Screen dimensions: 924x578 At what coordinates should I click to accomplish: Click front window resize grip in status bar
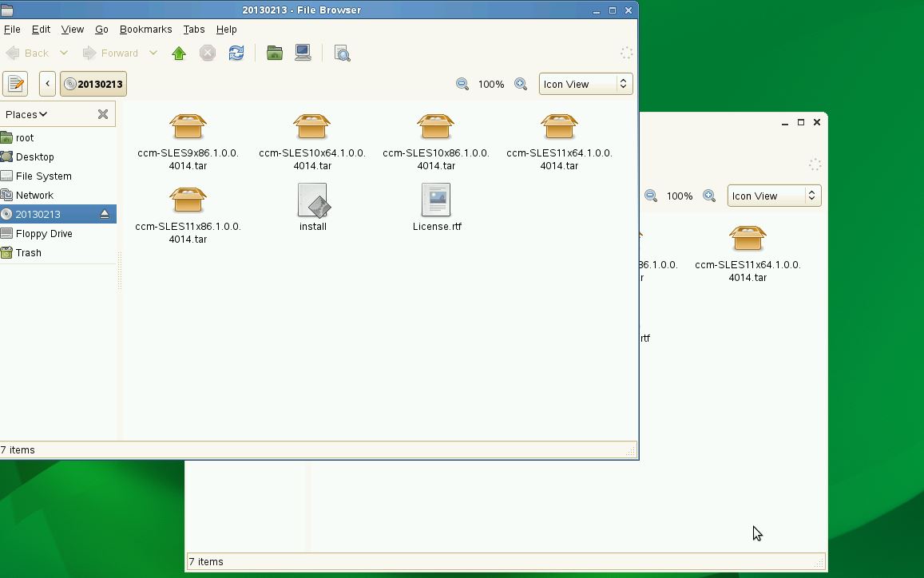pyautogui.click(x=631, y=451)
